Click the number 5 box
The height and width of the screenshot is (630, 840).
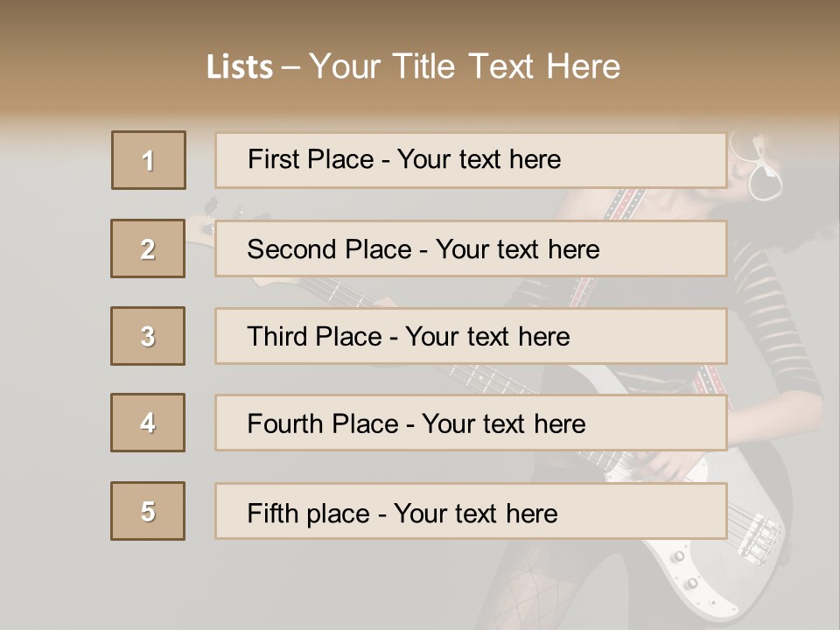(x=148, y=511)
